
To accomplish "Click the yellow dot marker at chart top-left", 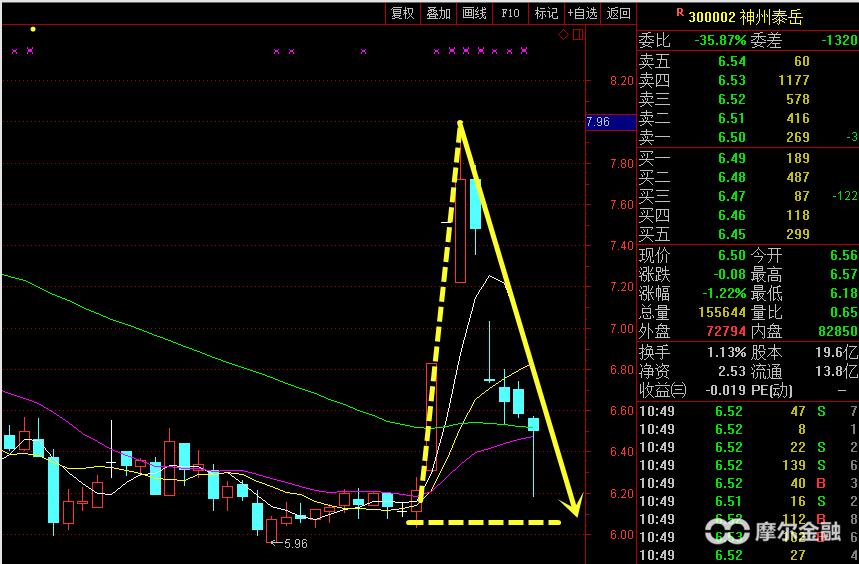I will 33,29.
